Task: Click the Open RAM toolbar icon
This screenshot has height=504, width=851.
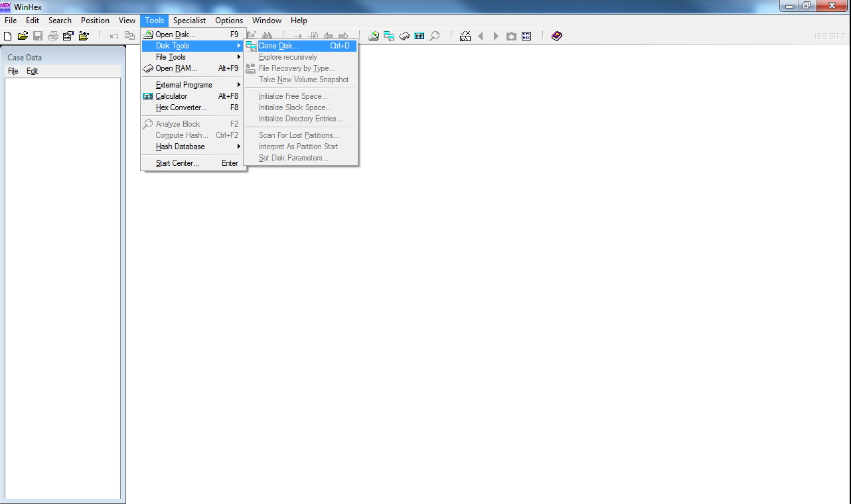Action: 404,36
